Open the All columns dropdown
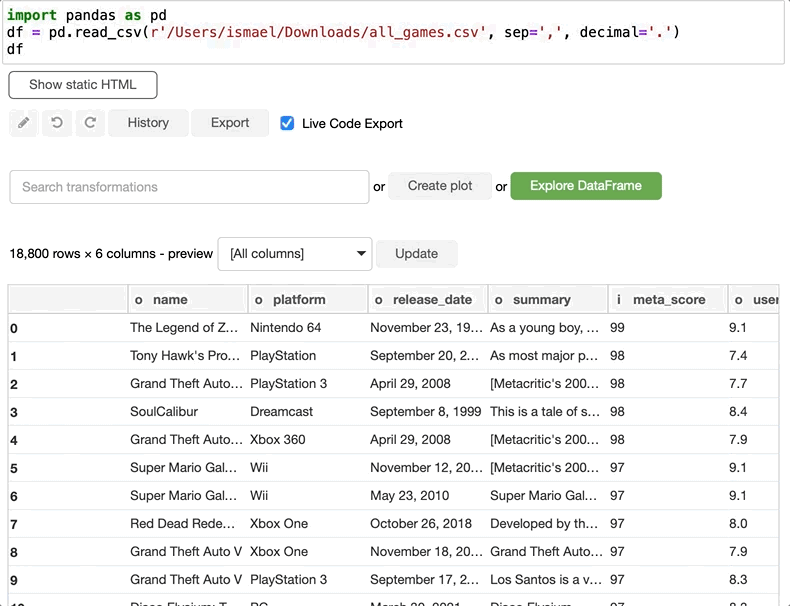The image size is (790, 606). (294, 254)
